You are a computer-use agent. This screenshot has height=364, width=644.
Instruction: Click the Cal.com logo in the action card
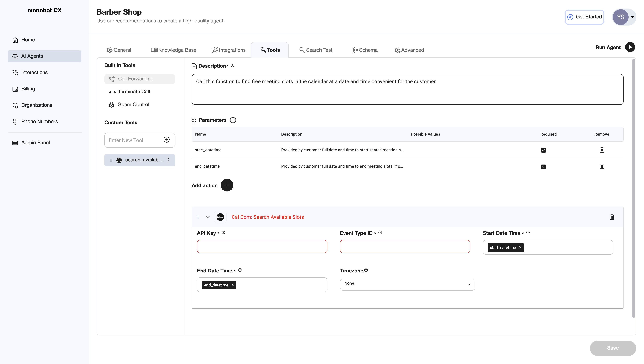point(220,217)
